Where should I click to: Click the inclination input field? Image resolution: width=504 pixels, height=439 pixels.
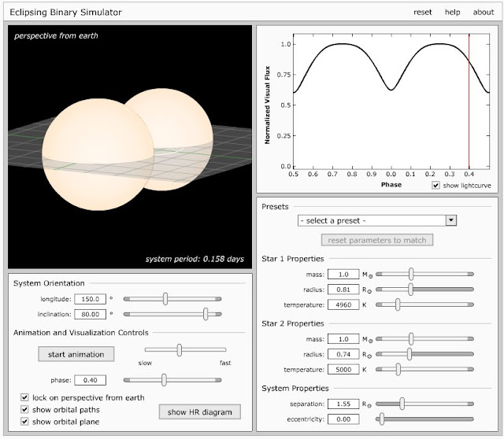[90, 314]
